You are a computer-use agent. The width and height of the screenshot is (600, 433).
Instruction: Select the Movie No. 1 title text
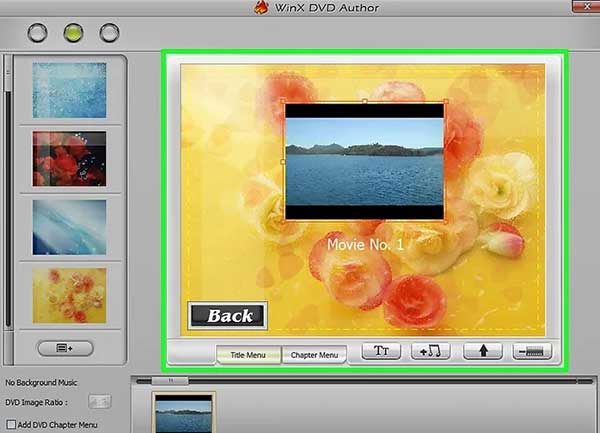(365, 244)
